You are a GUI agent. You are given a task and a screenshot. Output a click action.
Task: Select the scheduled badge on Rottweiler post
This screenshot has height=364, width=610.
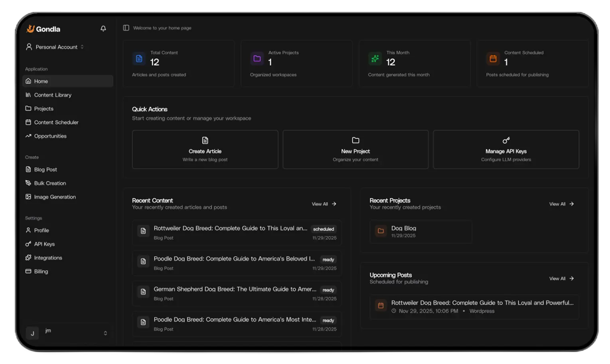click(324, 229)
